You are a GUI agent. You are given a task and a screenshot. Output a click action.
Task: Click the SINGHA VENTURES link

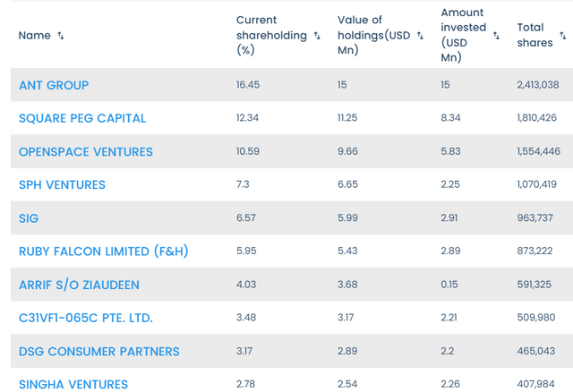(73, 384)
